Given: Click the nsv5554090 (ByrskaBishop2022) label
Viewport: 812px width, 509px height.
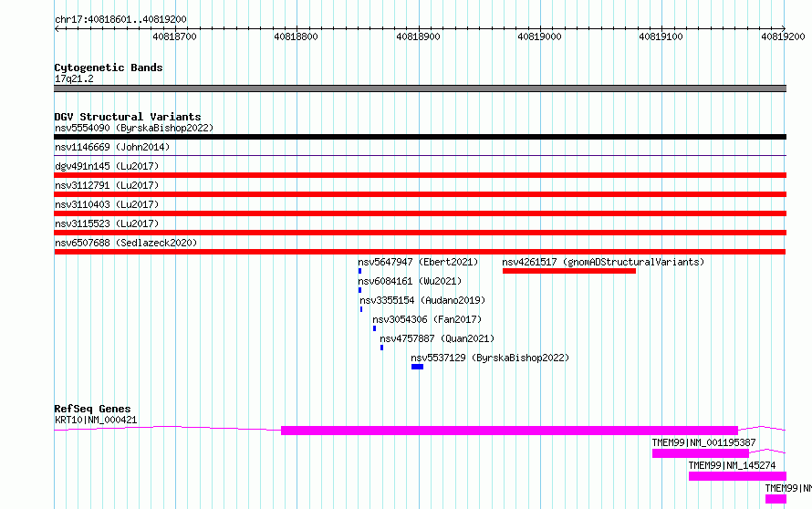Looking at the screenshot, I should [x=134, y=128].
